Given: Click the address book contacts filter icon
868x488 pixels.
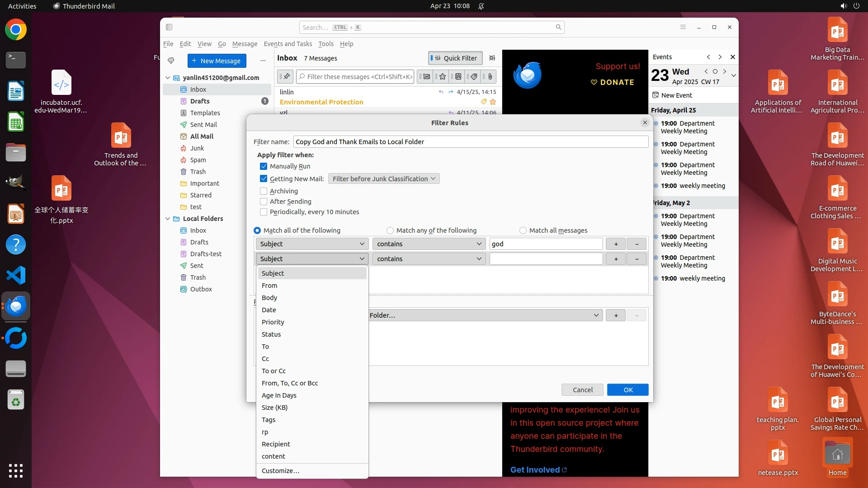Looking at the screenshot, I should tap(458, 77).
